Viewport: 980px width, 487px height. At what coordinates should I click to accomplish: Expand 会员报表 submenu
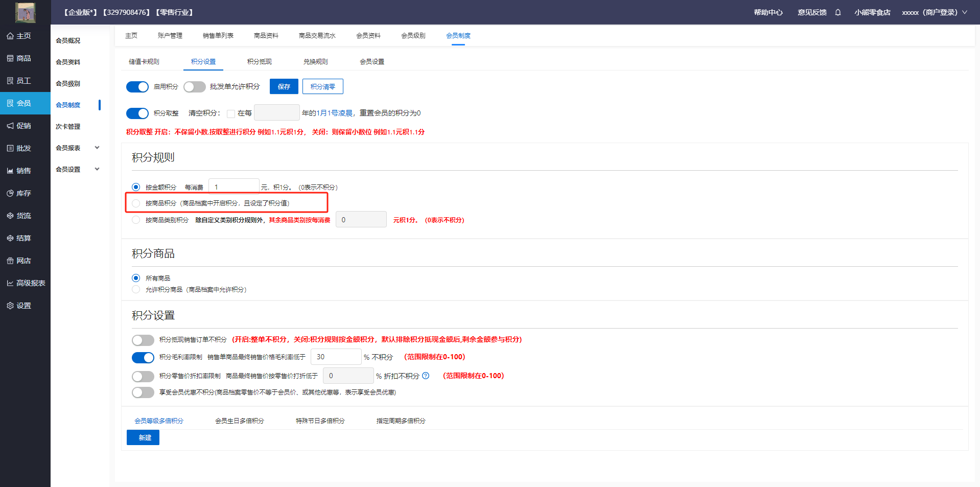(97, 148)
